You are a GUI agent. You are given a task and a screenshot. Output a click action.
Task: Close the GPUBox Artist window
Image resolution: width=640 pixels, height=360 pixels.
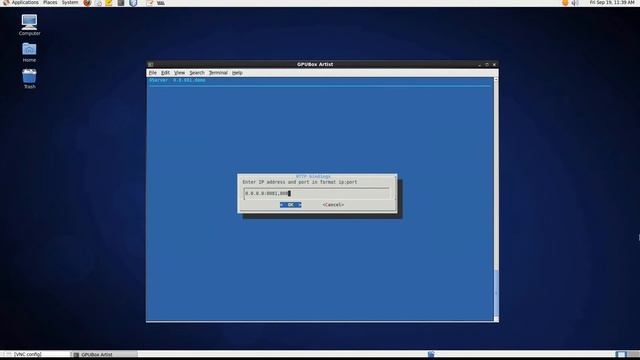(x=494, y=64)
